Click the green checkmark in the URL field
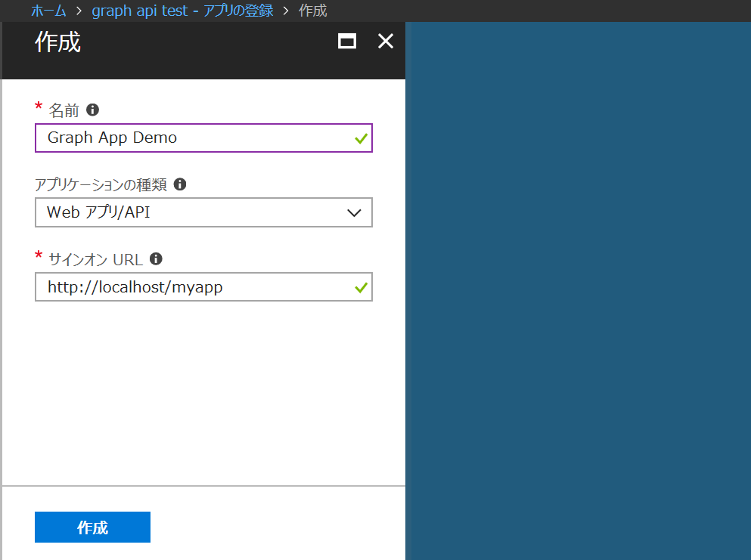Screen dimensions: 751x560 [x=362, y=288]
